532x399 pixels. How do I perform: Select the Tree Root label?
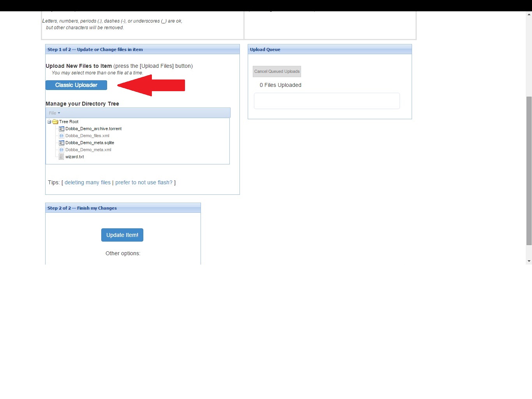point(69,122)
